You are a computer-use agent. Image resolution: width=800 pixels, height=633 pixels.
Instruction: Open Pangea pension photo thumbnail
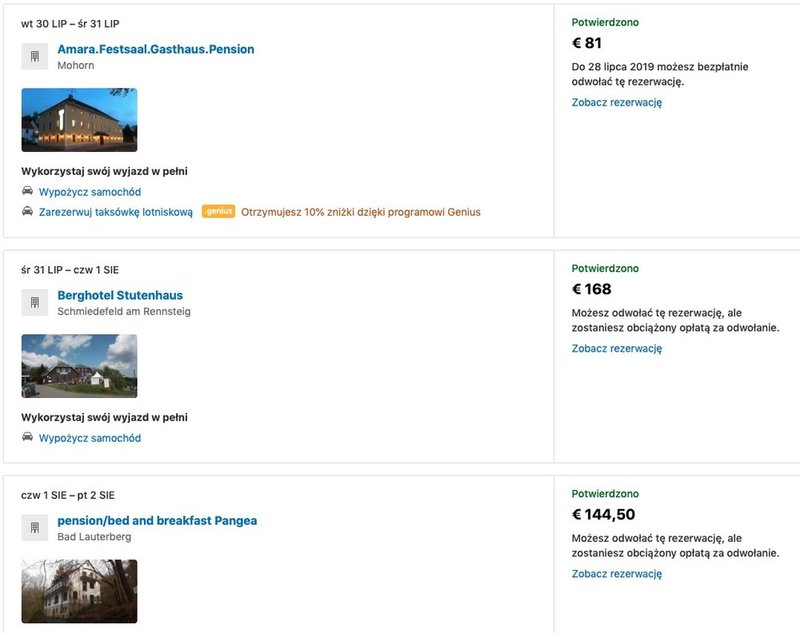tap(79, 591)
